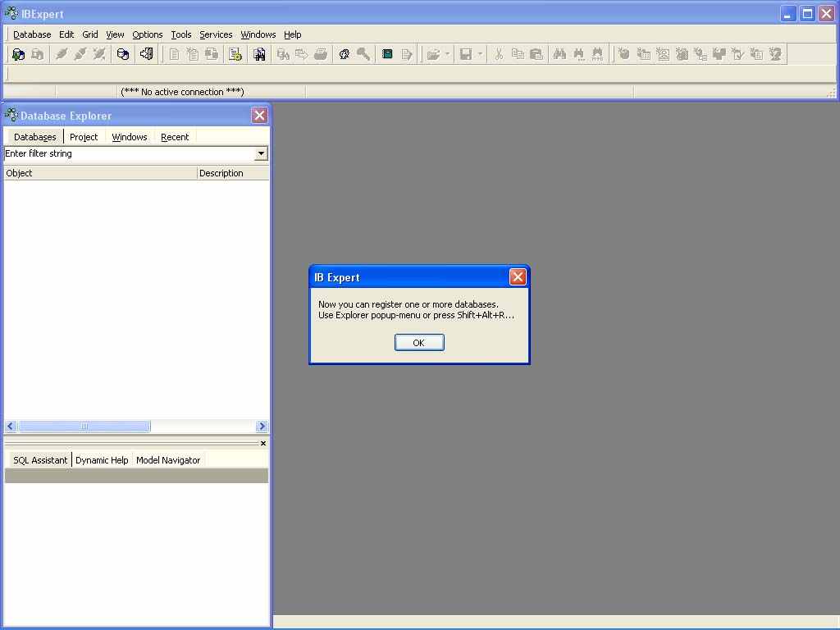The width and height of the screenshot is (840, 630).
Task: Switch to the Recent tab
Action: pyautogui.click(x=175, y=137)
